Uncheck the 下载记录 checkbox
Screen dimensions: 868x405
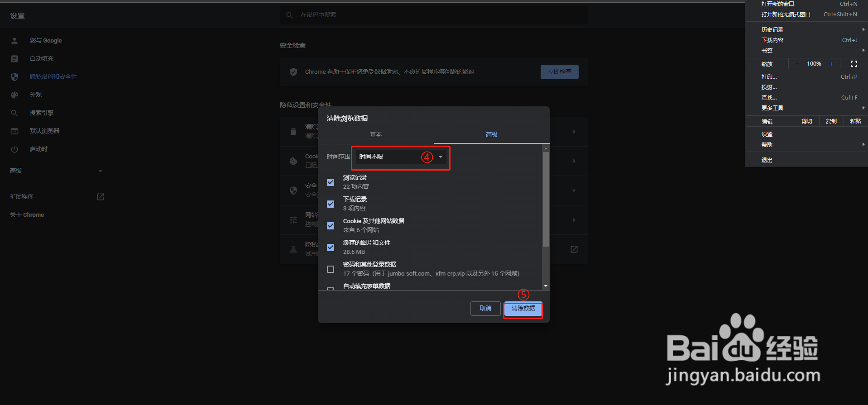331,204
